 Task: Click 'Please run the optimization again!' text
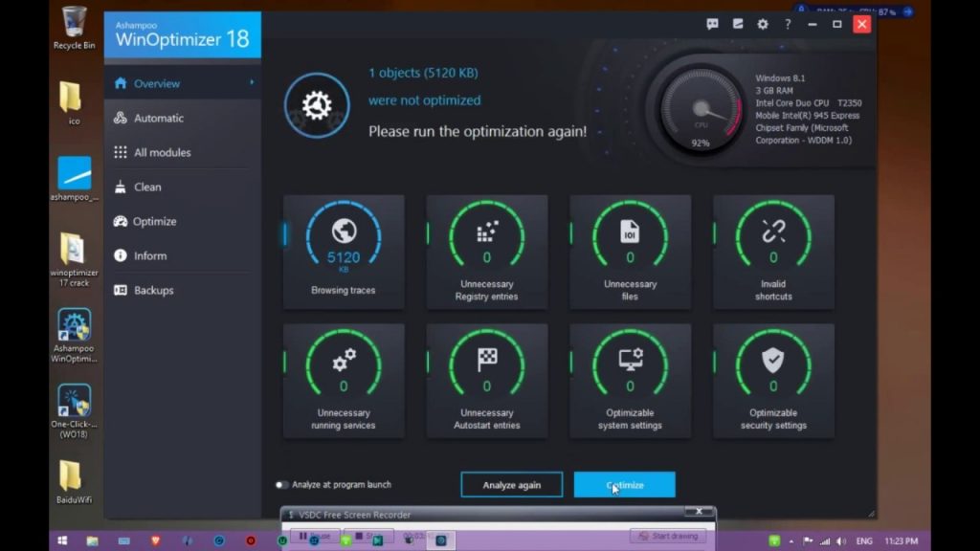pos(478,131)
